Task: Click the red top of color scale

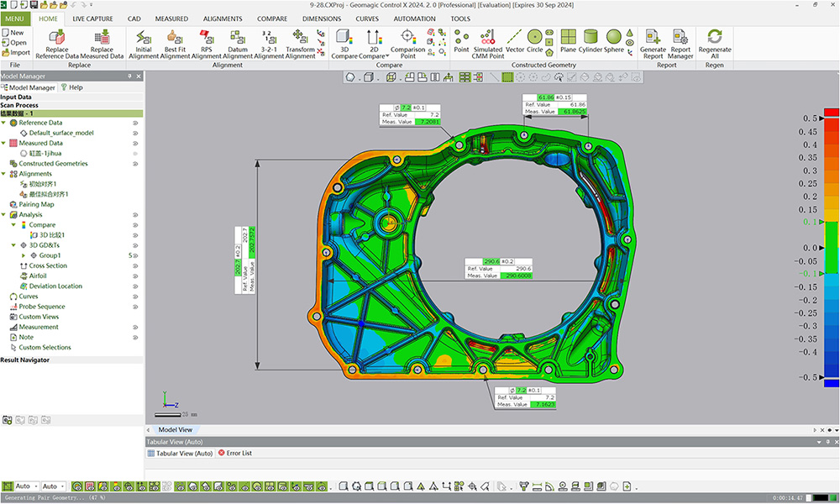Action: pyautogui.click(x=831, y=111)
